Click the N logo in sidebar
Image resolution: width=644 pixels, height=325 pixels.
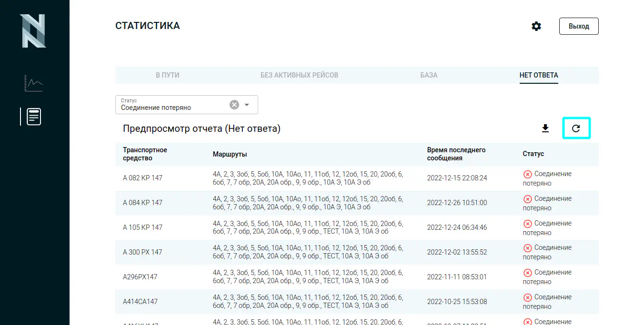coord(33,31)
